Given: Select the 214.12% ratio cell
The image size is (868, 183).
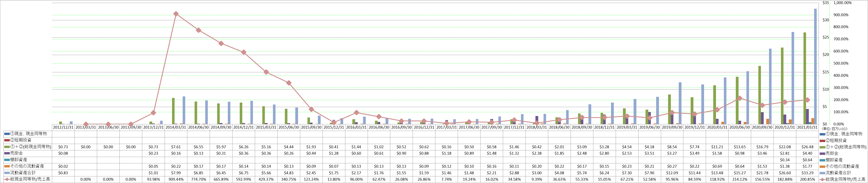Looking at the screenshot, I should click(x=740, y=179).
